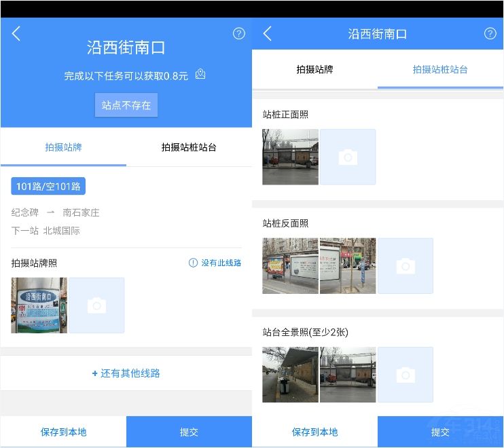Tap 保存到本地 on the left screen
The image size is (504, 448).
(63, 432)
